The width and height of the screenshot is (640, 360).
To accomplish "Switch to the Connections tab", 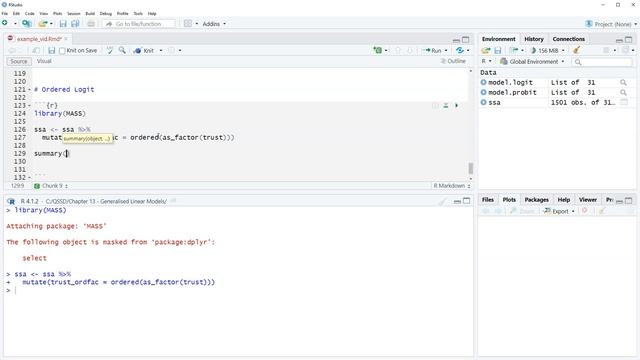I will [x=569, y=39].
